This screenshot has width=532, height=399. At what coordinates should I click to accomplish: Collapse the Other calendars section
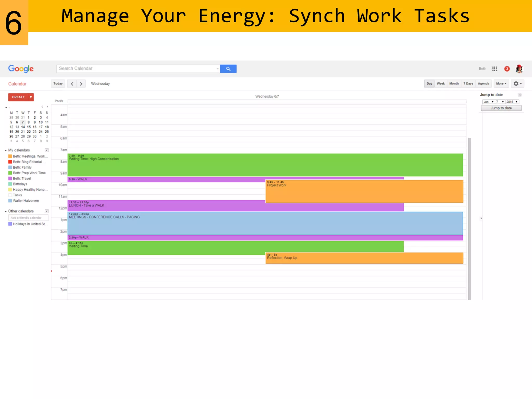6,211
